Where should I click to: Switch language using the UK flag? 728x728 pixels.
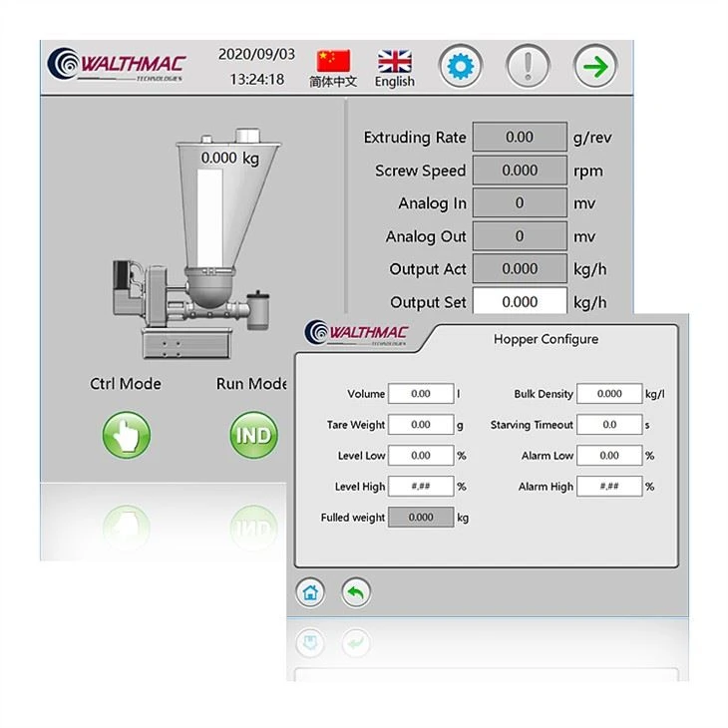click(395, 61)
